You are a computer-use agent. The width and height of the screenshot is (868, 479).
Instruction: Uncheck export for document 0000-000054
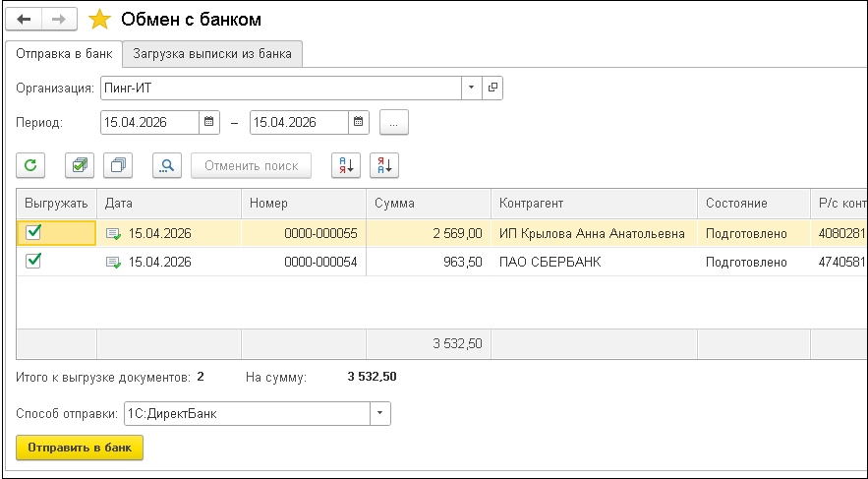click(33, 262)
